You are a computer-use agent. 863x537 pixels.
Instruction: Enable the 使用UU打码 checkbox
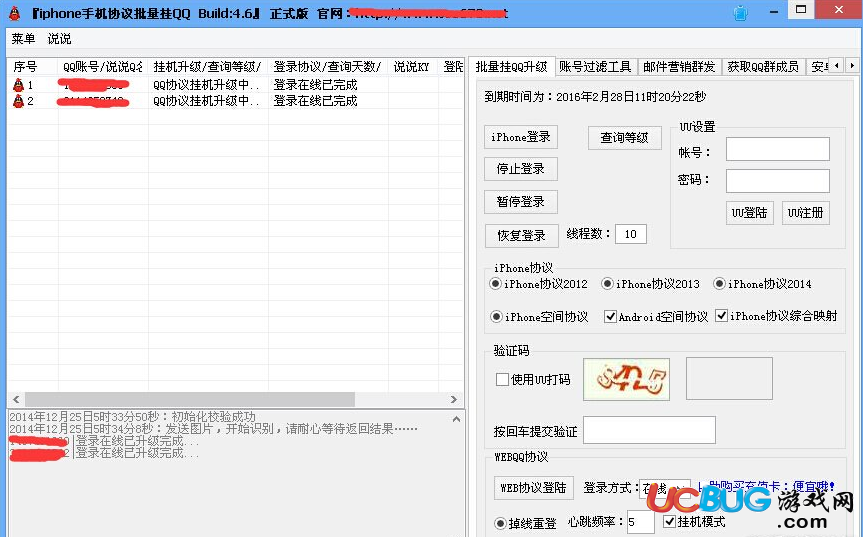(x=502, y=380)
